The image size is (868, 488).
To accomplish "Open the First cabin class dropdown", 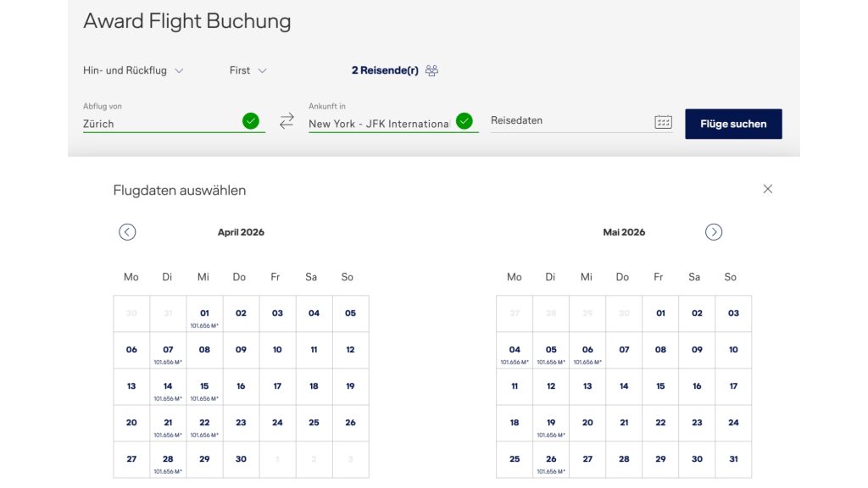I will tap(248, 70).
